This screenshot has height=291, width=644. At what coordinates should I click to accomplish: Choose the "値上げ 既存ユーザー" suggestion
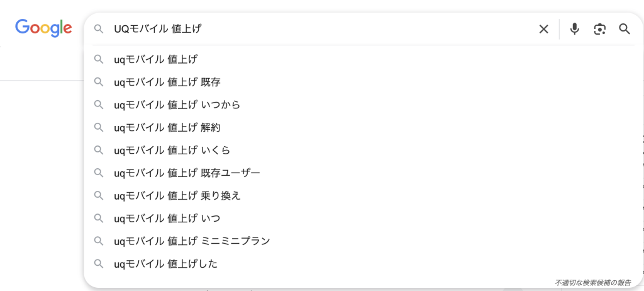pyautogui.click(x=187, y=173)
